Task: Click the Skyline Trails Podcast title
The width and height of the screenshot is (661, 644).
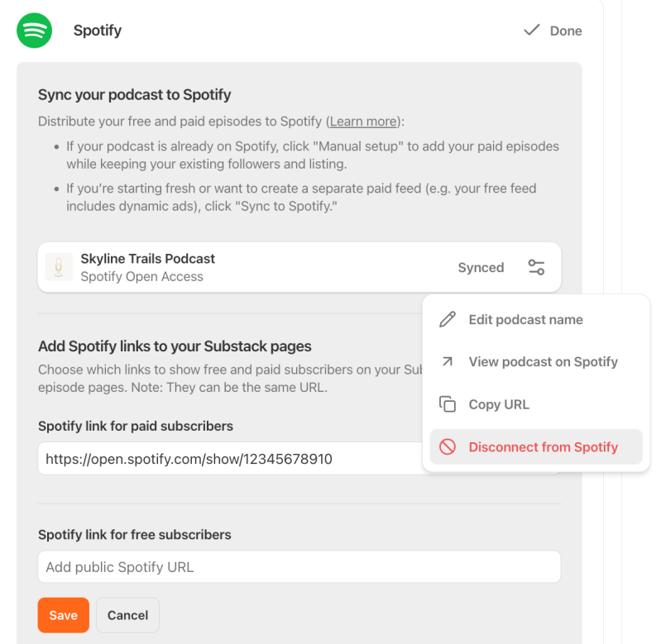Action: coord(147,259)
